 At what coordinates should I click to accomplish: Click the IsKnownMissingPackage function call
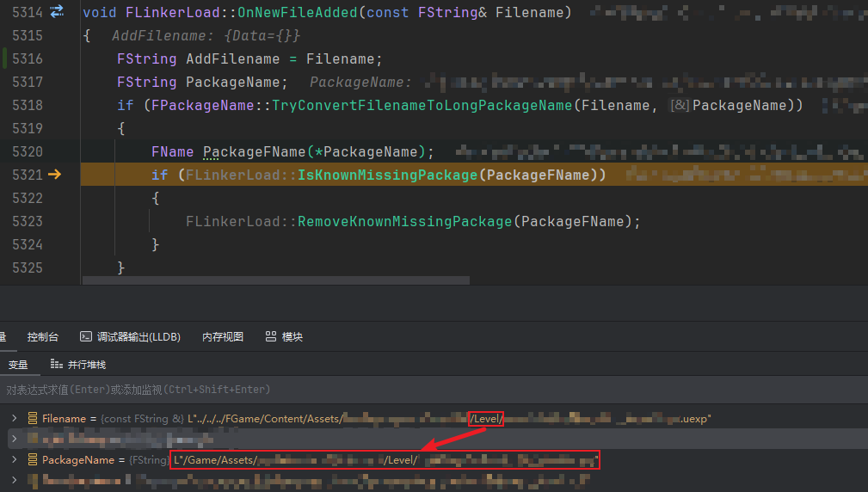(x=386, y=175)
